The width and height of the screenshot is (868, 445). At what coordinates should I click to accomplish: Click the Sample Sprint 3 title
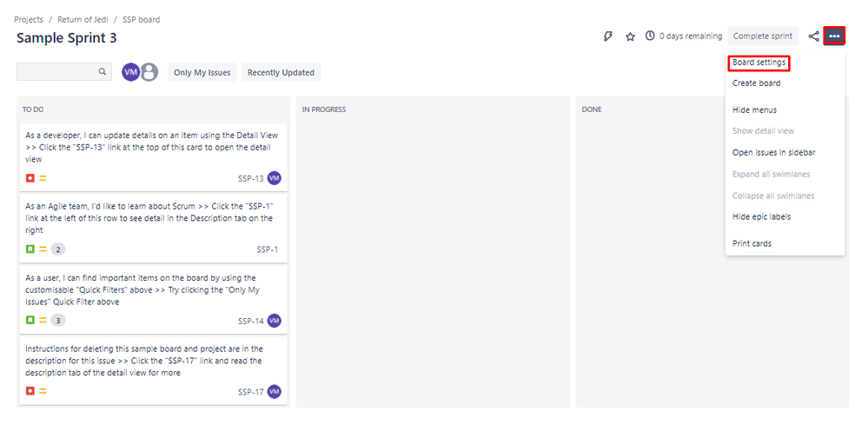tap(66, 38)
